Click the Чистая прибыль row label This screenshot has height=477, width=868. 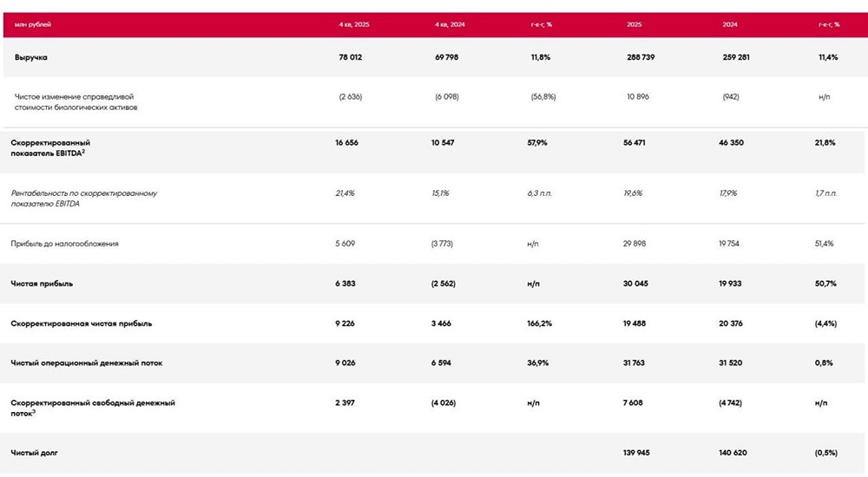[x=42, y=284]
